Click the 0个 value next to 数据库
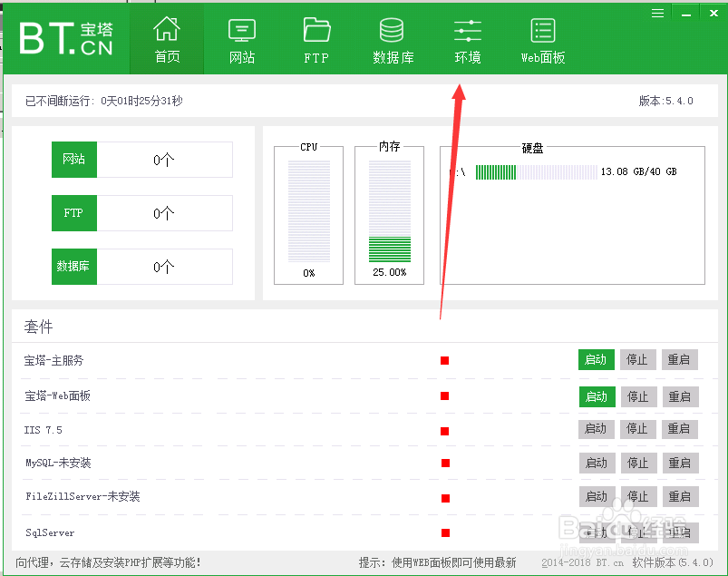The width and height of the screenshot is (728, 576). (164, 267)
